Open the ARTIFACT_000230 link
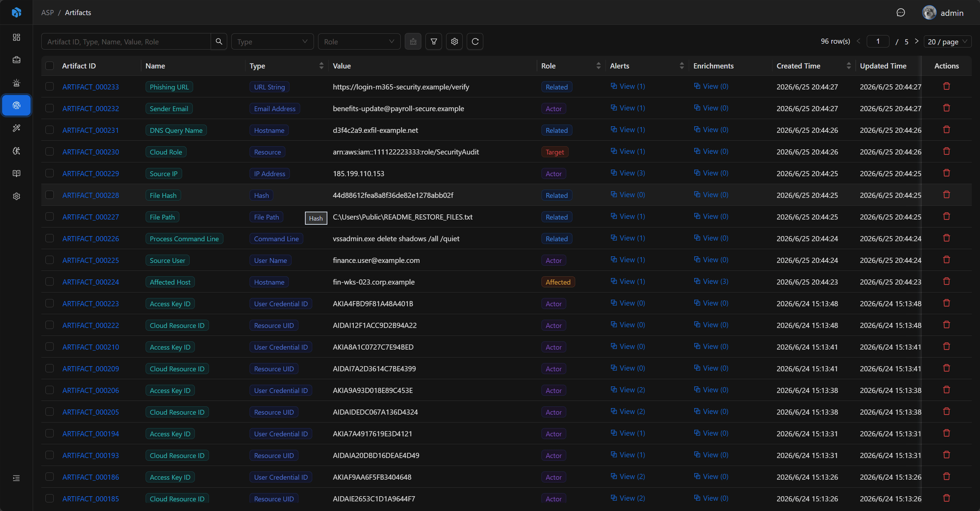Image resolution: width=980 pixels, height=511 pixels. click(x=91, y=152)
